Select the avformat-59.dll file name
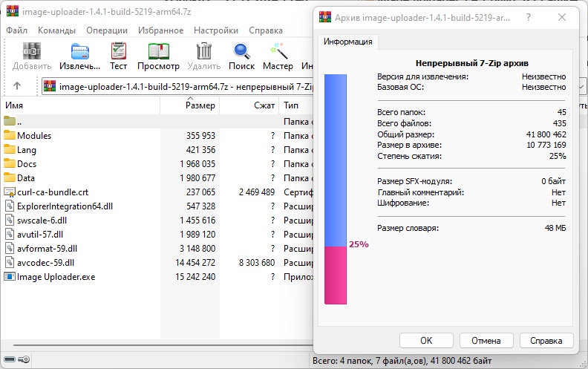The width and height of the screenshot is (588, 369). (48, 248)
